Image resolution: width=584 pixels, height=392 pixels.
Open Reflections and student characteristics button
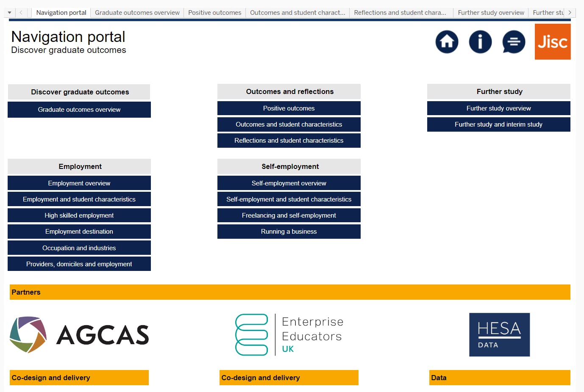(x=289, y=141)
